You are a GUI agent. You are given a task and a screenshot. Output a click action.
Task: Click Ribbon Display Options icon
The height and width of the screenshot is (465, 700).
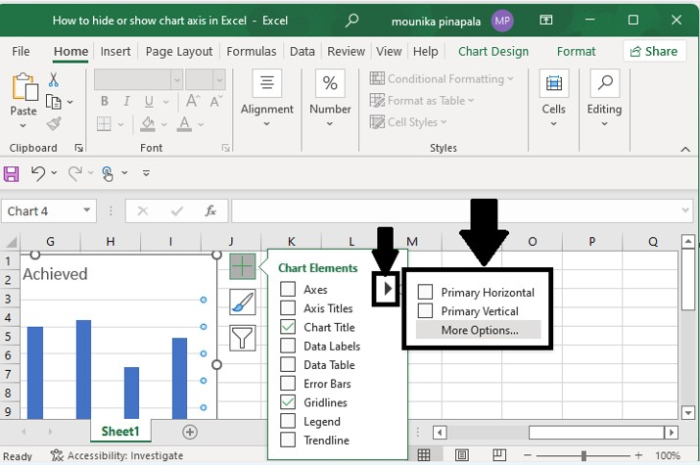pos(546,20)
